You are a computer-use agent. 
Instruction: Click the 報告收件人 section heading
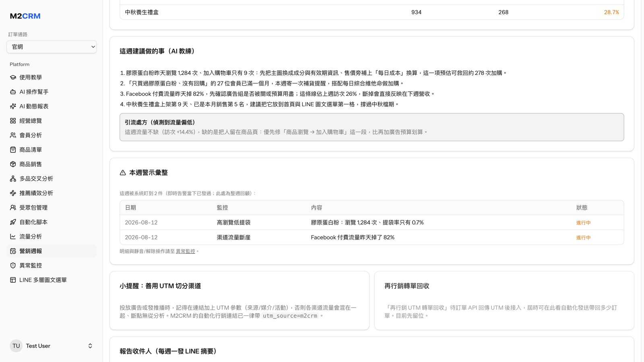coord(168,351)
